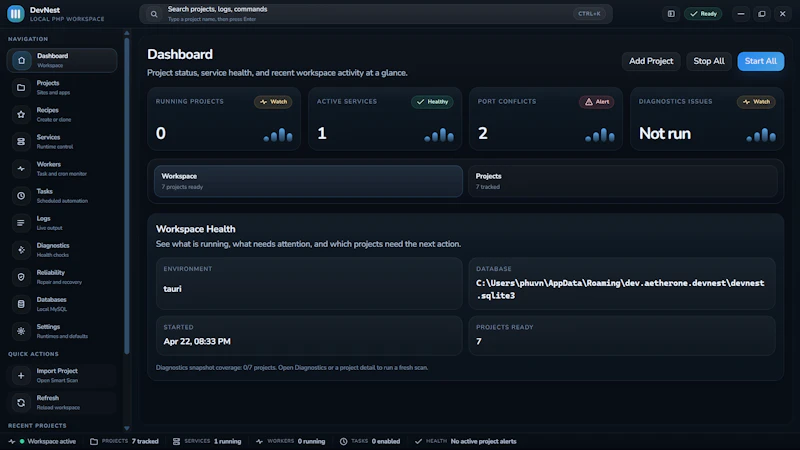Click Diagnostics Issues bar chart icon

(x=761, y=135)
